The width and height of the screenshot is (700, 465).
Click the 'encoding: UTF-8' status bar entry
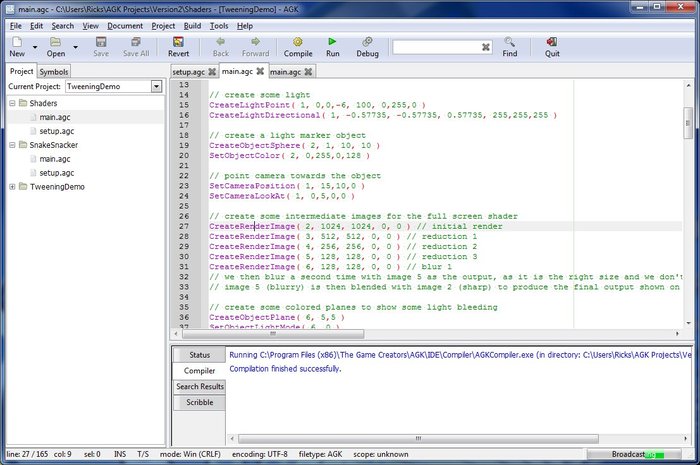pos(259,454)
